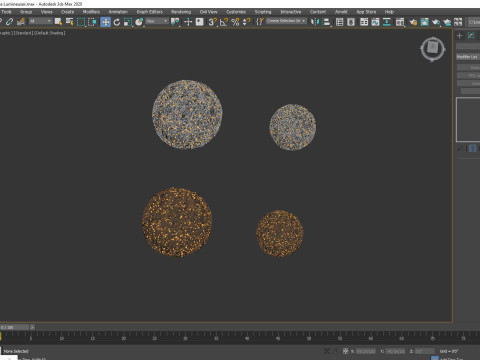This screenshot has height=360, width=480.
Task: Activate the Select and Manipulate tool
Action: 188,22
